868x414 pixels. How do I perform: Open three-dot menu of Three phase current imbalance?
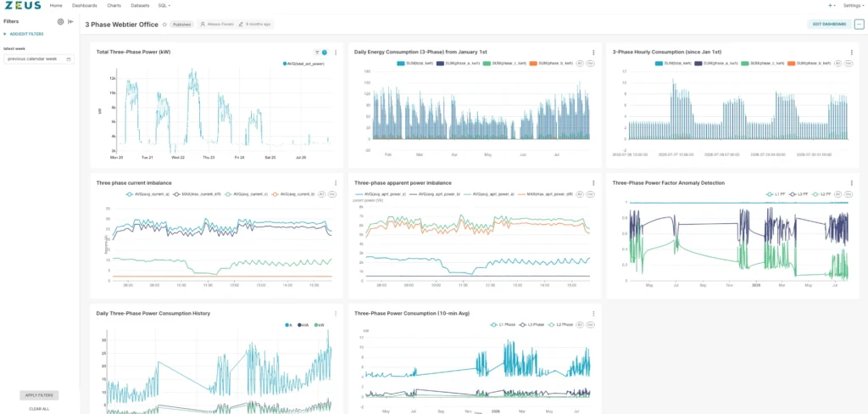pyautogui.click(x=336, y=183)
